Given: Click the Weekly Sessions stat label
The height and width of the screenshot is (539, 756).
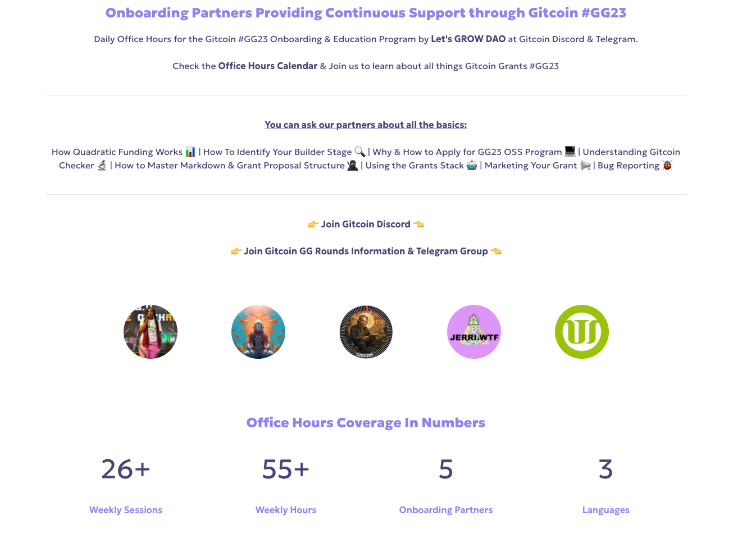Looking at the screenshot, I should pyautogui.click(x=126, y=510).
